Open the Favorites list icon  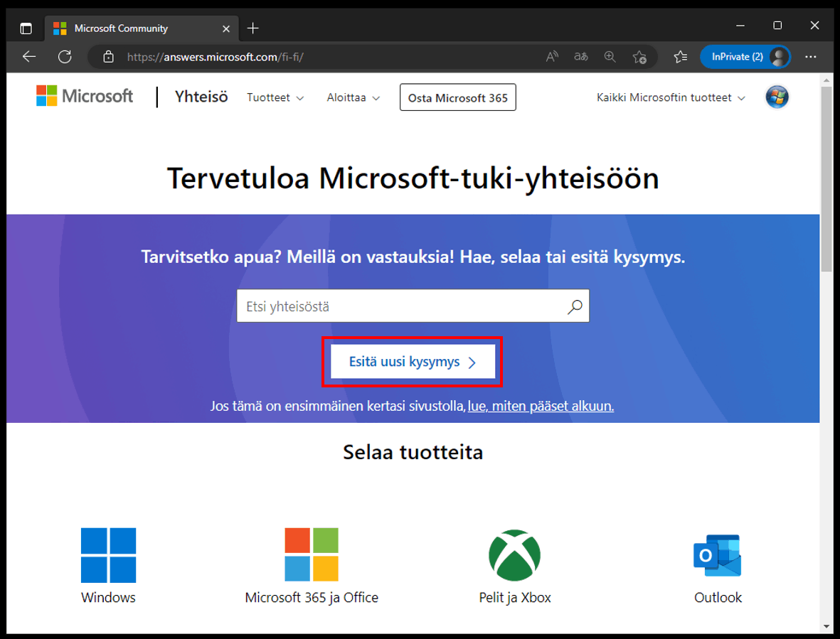click(x=681, y=57)
